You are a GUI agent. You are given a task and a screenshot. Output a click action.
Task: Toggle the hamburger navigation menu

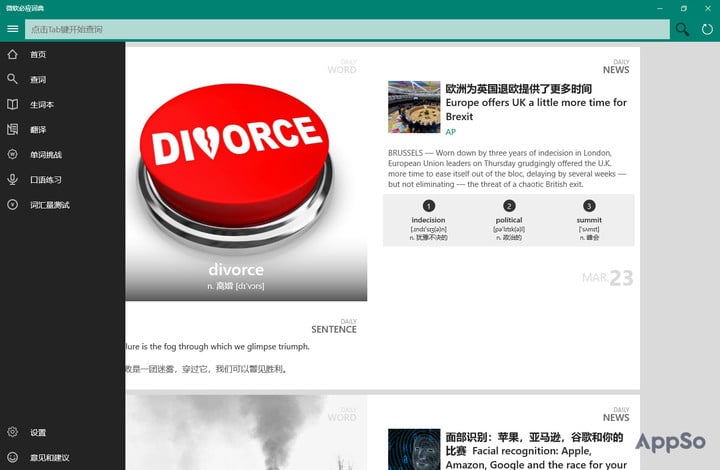click(12, 29)
